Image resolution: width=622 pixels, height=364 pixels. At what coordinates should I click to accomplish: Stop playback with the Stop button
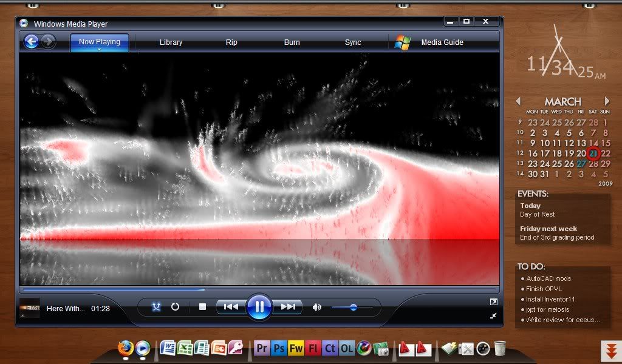pos(202,307)
